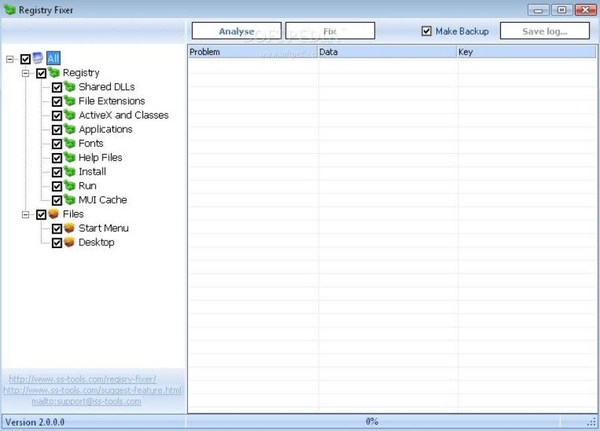
Task: Select the Applications label
Action: 106,129
